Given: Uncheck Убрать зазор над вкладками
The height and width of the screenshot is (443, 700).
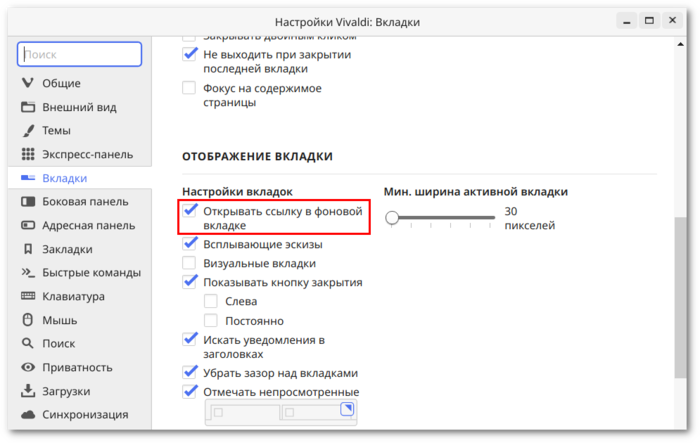Looking at the screenshot, I should (189, 372).
